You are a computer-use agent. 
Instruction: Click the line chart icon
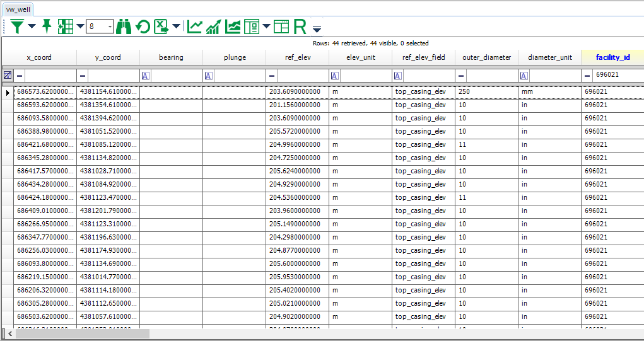point(195,26)
